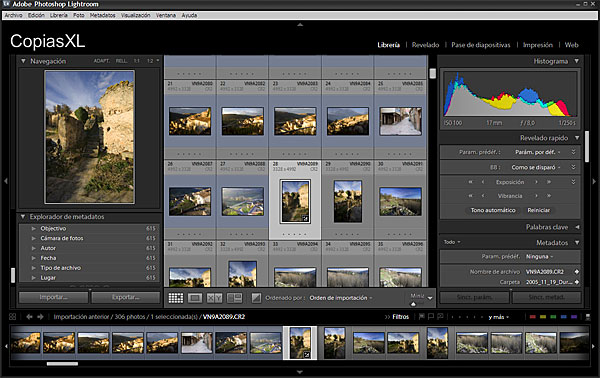Toggle the yellow color label filter
This screenshot has height=378, width=600.
pos(543,317)
